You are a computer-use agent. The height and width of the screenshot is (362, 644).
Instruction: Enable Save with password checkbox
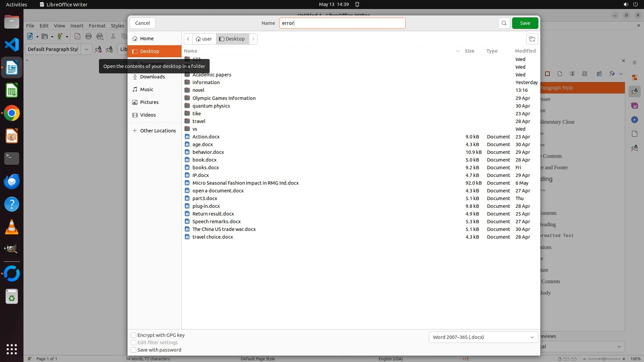[x=133, y=350]
